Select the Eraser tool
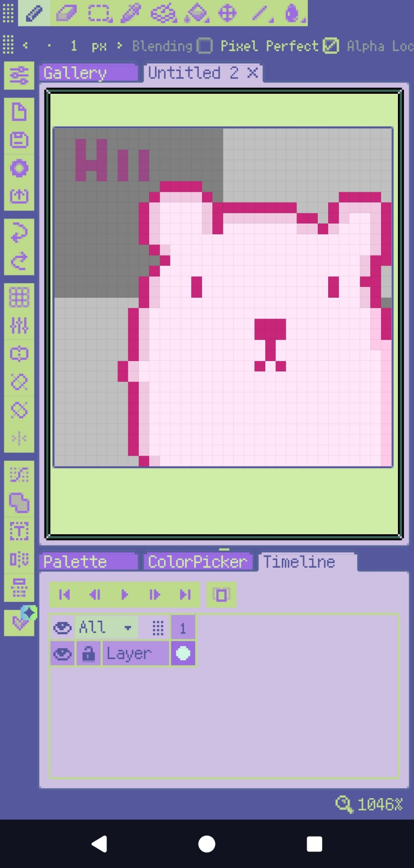This screenshot has height=868, width=414. tap(66, 13)
